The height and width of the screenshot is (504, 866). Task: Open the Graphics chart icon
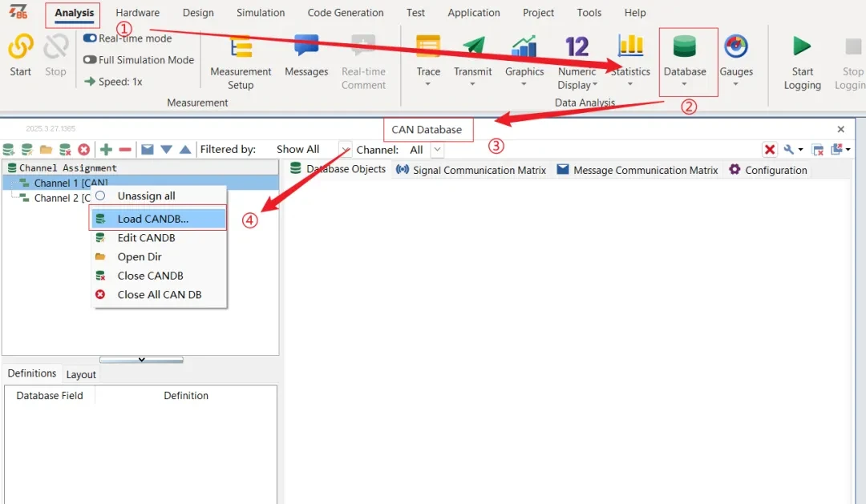pyautogui.click(x=524, y=47)
